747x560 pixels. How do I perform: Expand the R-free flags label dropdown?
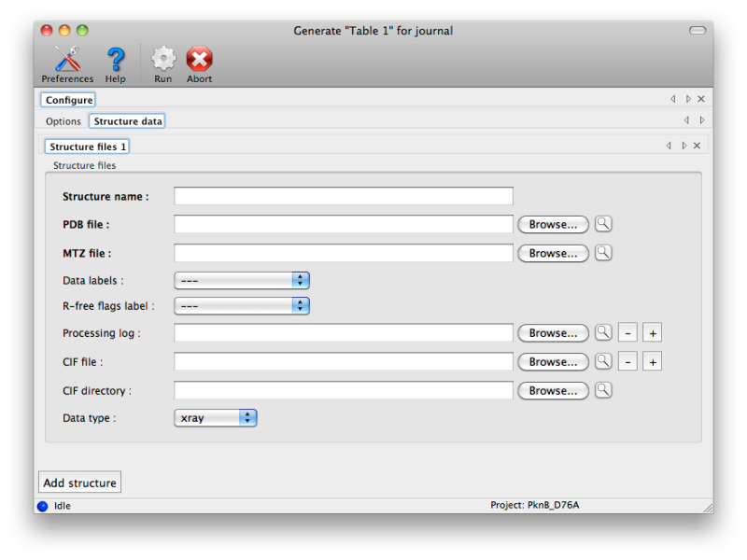point(241,305)
